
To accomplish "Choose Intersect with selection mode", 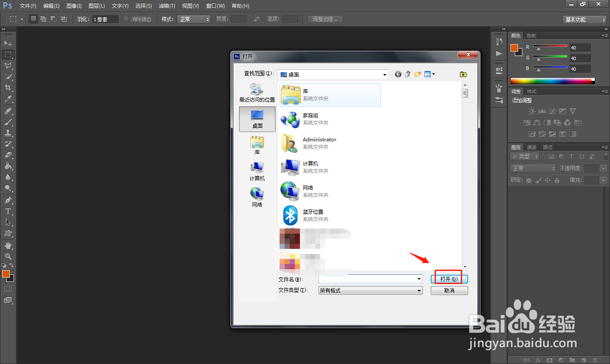I will 64,19.
